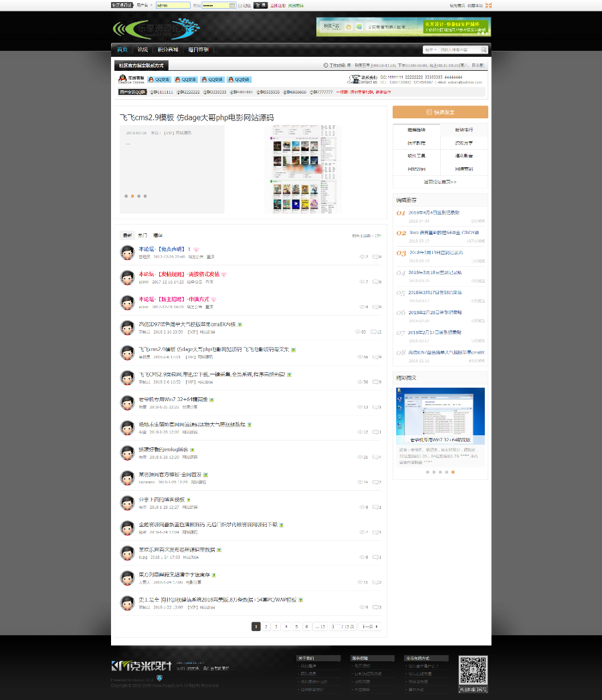
Task: Click the reply count icon of 高仿ID97 post
Action: 373,332
